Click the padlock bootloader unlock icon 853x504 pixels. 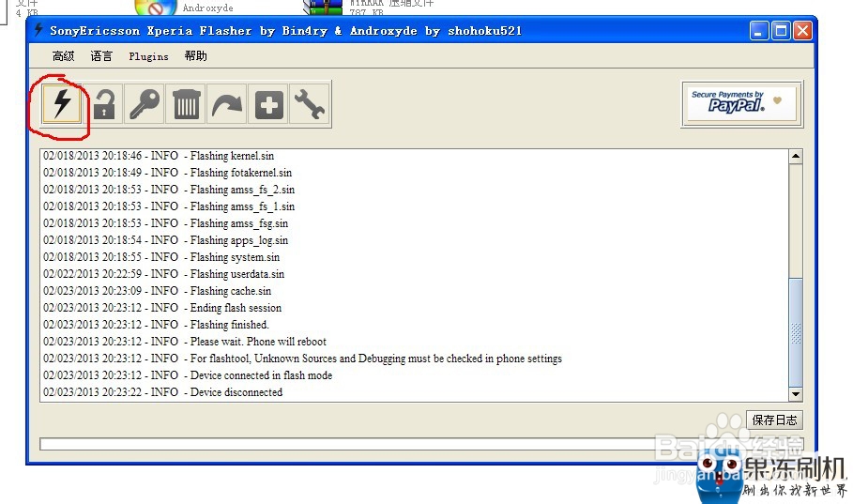(x=103, y=104)
